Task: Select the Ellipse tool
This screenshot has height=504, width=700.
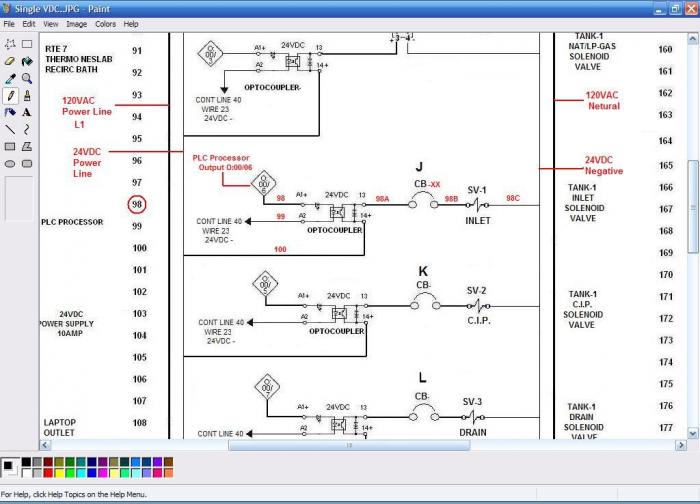Action: point(10,164)
